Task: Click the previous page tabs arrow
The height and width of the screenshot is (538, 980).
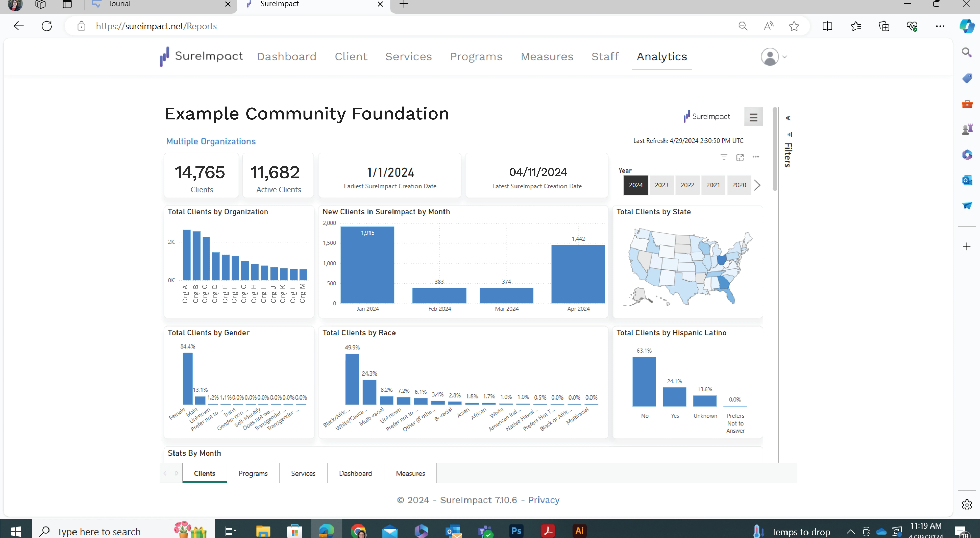Action: [165, 473]
